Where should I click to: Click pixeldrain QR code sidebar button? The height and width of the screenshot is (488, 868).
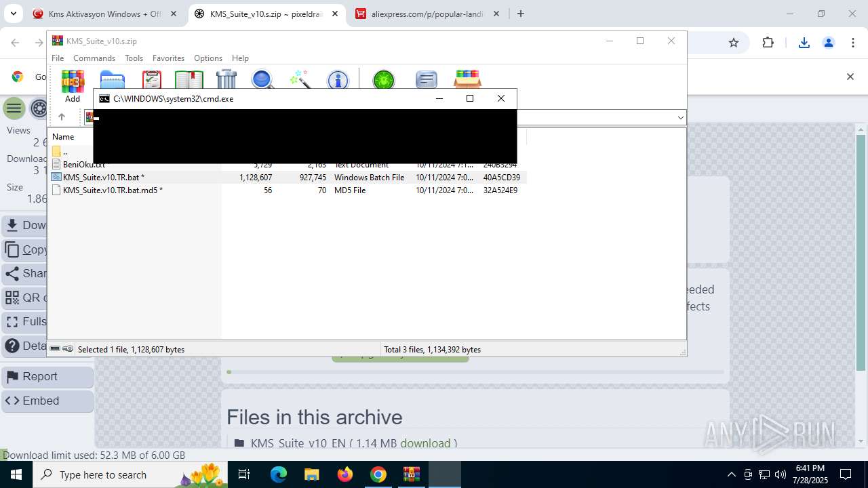[24, 298]
